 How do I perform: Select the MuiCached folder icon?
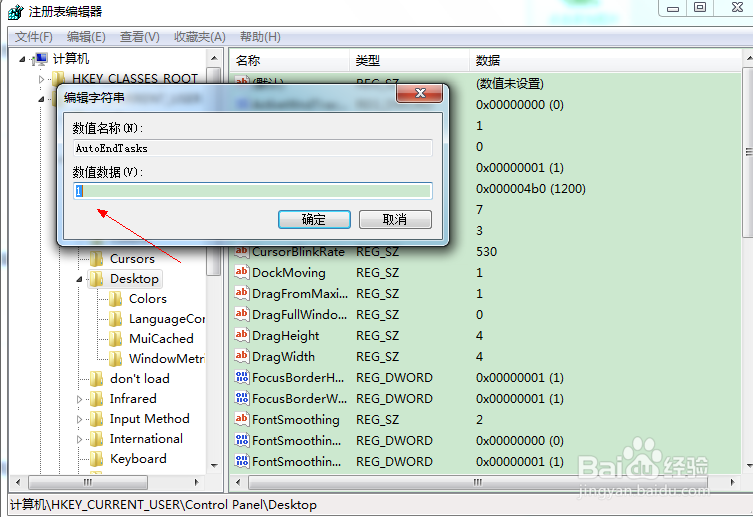115,339
